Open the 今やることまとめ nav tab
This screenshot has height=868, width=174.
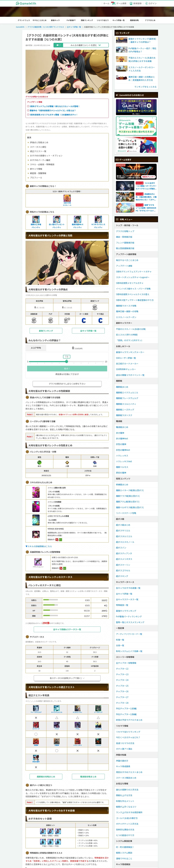pos(40,20)
